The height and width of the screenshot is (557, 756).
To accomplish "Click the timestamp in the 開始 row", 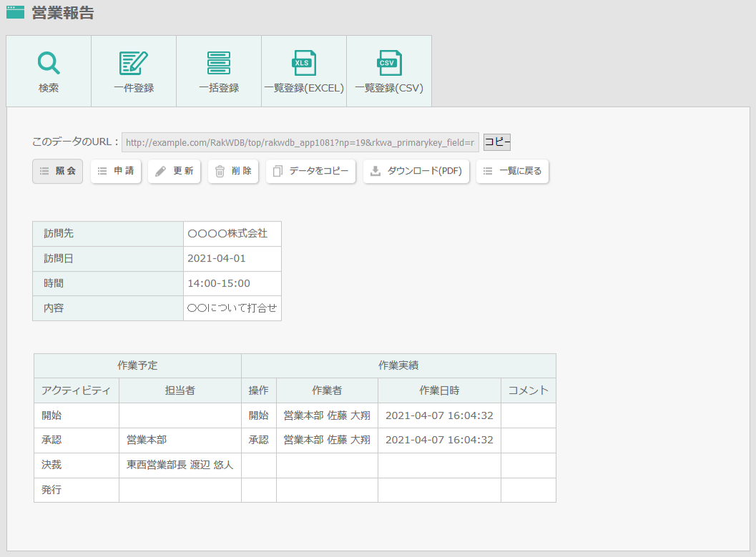I will click(x=439, y=415).
